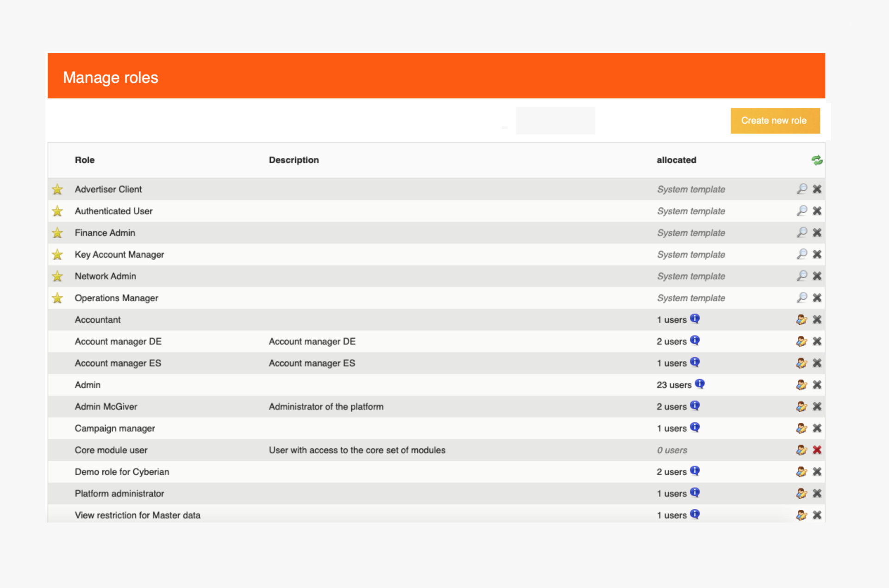This screenshot has width=889, height=588.
Task: Delete the Authenticated User role
Action: [817, 210]
